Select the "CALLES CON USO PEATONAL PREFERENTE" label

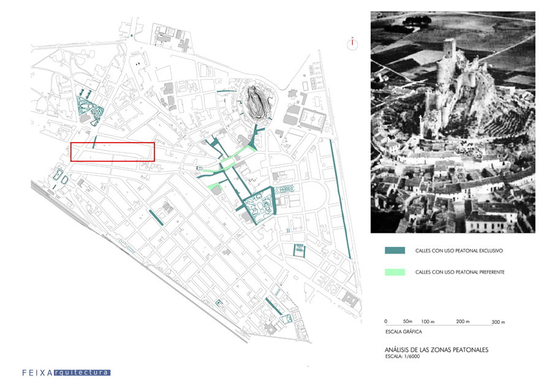point(459,272)
